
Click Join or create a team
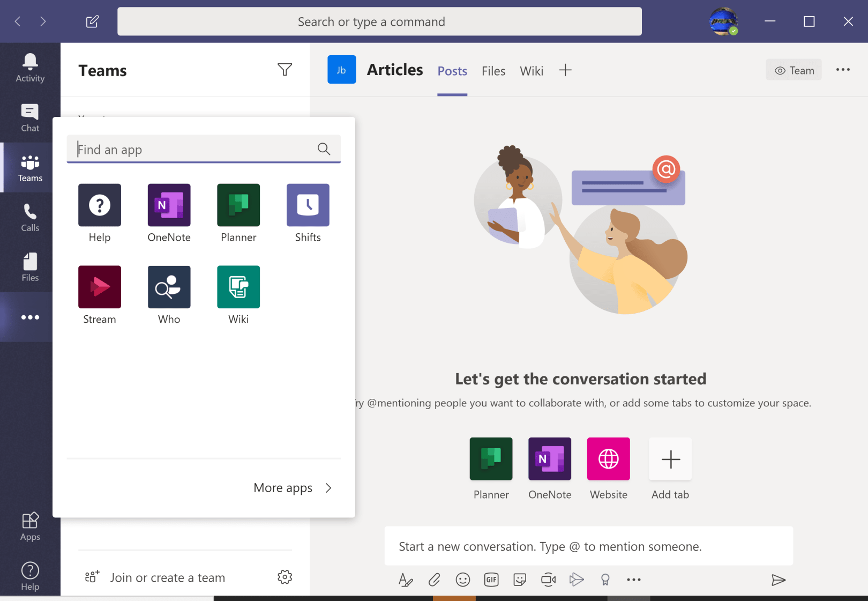167,577
